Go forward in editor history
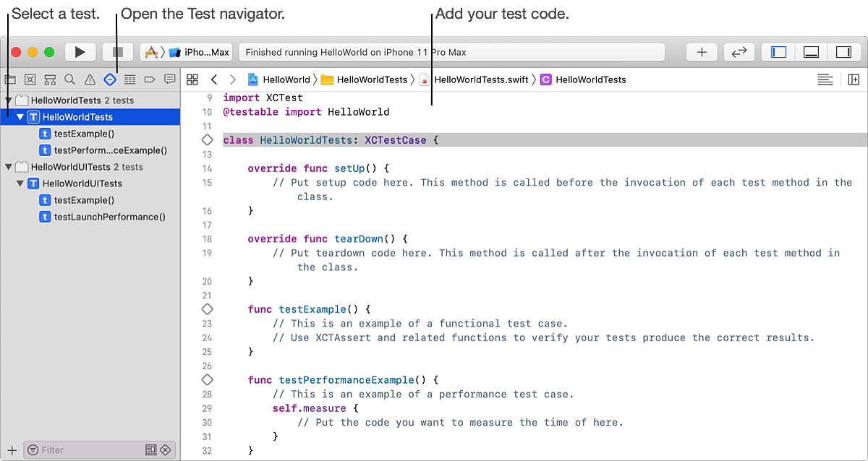 (x=232, y=79)
